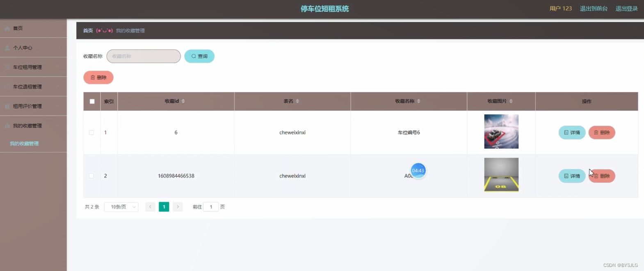Click the 查询 search button
This screenshot has width=644, height=271.
[x=199, y=56]
